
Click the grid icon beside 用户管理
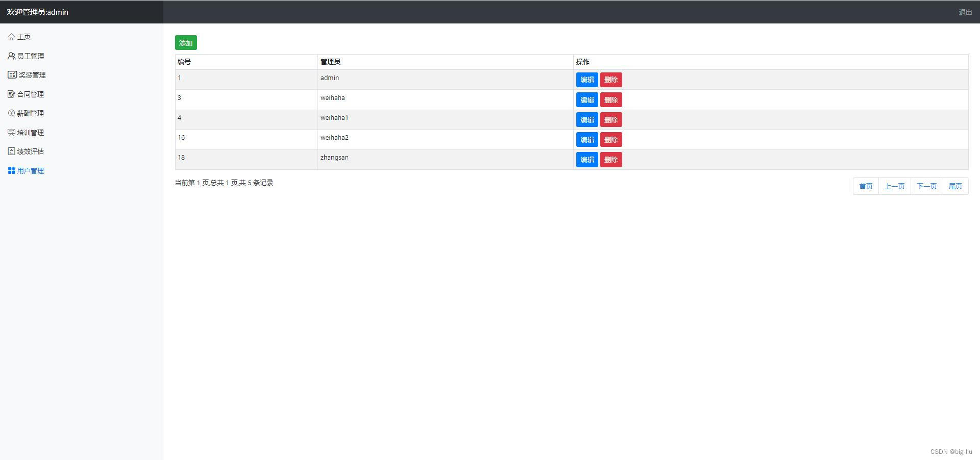point(11,170)
